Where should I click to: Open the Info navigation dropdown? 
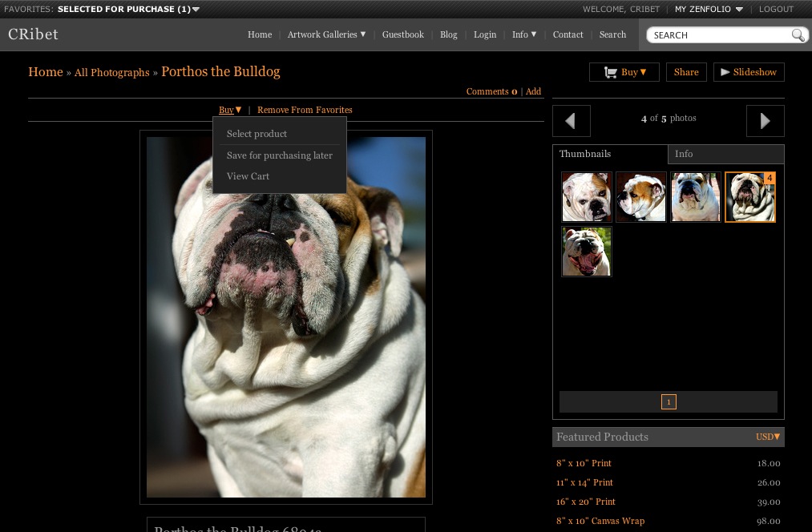523,34
